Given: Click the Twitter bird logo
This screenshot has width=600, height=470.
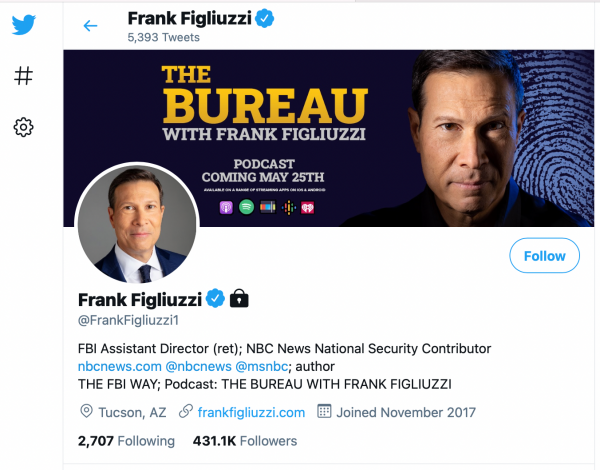Looking at the screenshot, I should (x=24, y=24).
